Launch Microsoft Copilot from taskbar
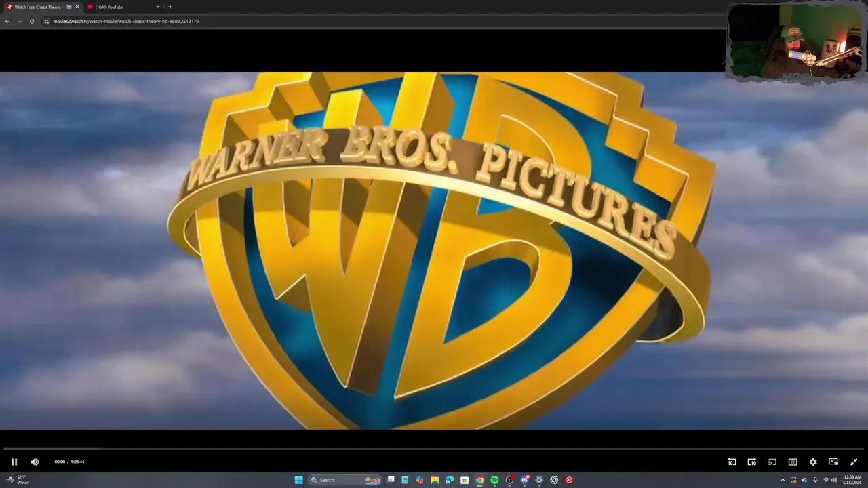Viewport: 868px width, 488px height. point(420,480)
